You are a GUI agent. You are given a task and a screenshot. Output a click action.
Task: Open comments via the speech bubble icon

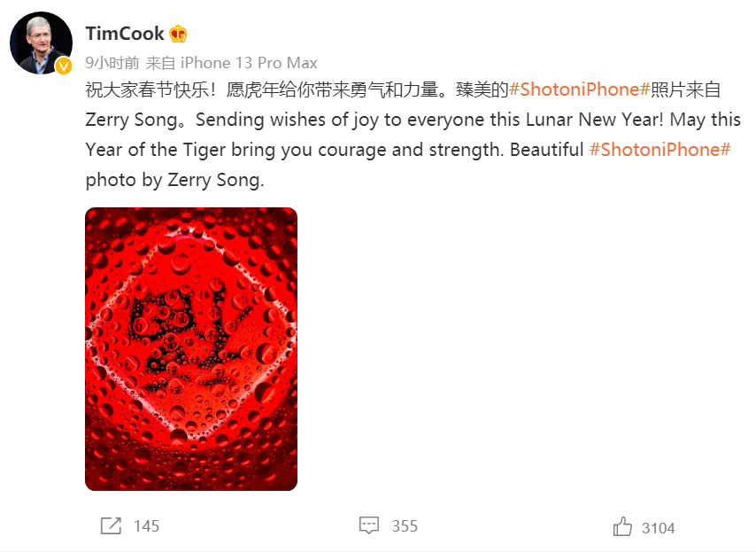[369, 526]
